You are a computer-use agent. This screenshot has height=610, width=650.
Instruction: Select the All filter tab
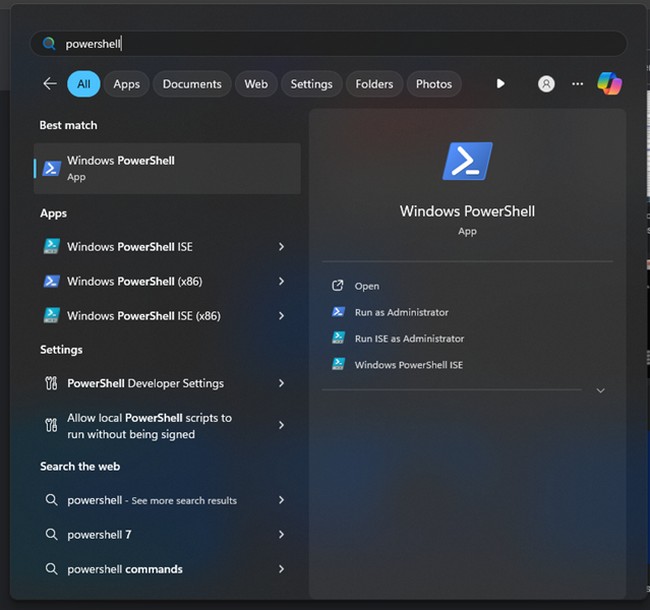(x=84, y=84)
